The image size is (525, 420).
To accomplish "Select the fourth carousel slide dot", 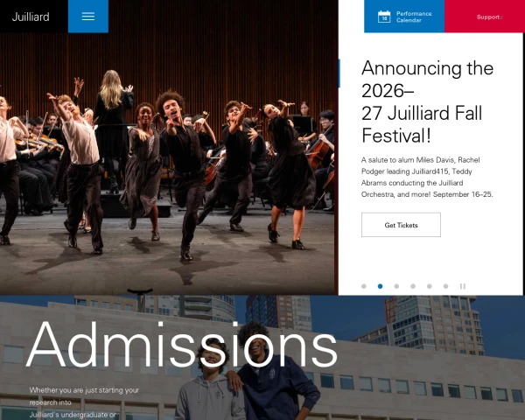I will coord(413,286).
